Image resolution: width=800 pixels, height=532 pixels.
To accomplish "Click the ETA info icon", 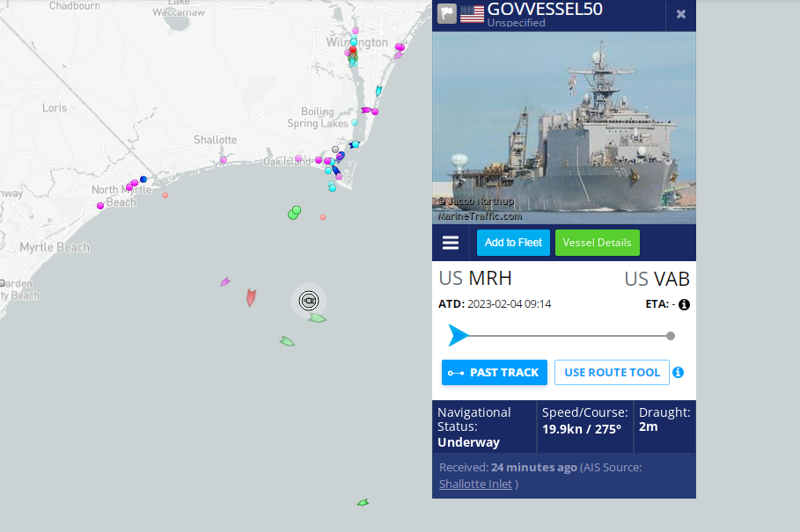I will (684, 304).
